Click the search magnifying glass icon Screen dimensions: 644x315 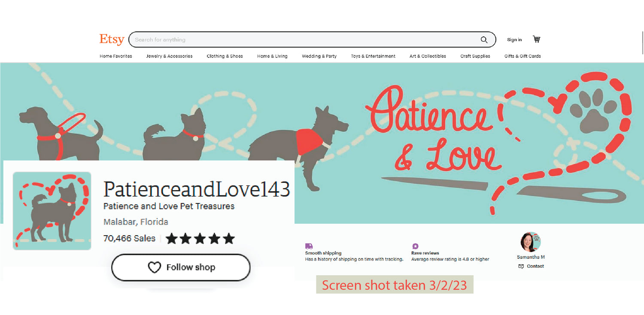pos(484,40)
